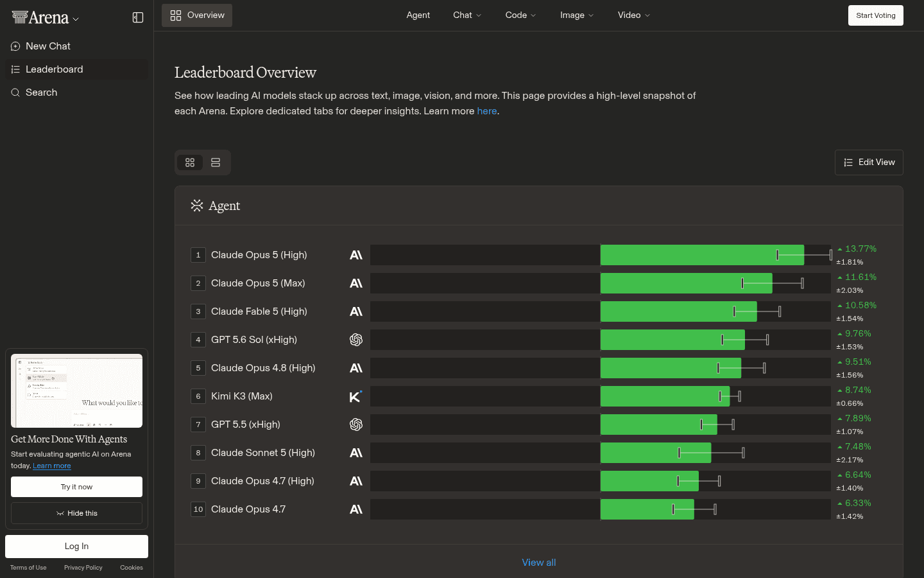
Task: Open the Privacy Policy page
Action: click(83, 568)
